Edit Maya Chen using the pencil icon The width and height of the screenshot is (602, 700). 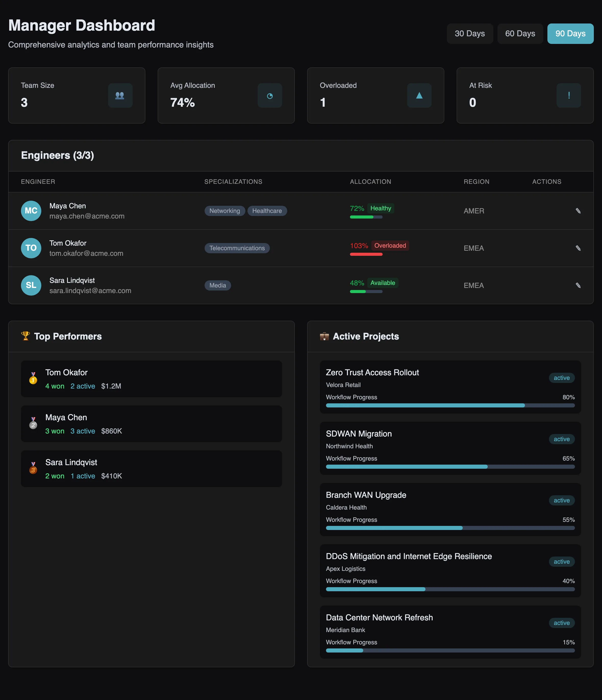[578, 211]
